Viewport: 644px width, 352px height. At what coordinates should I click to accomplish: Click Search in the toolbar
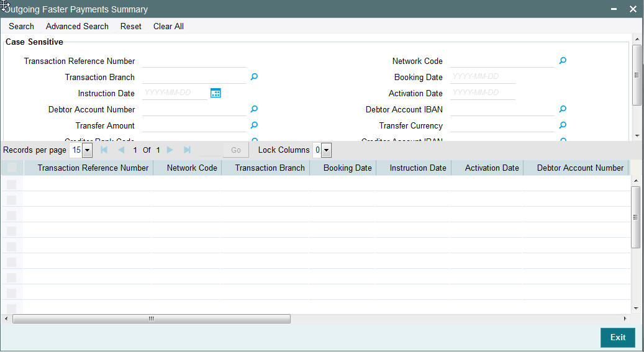pos(21,26)
